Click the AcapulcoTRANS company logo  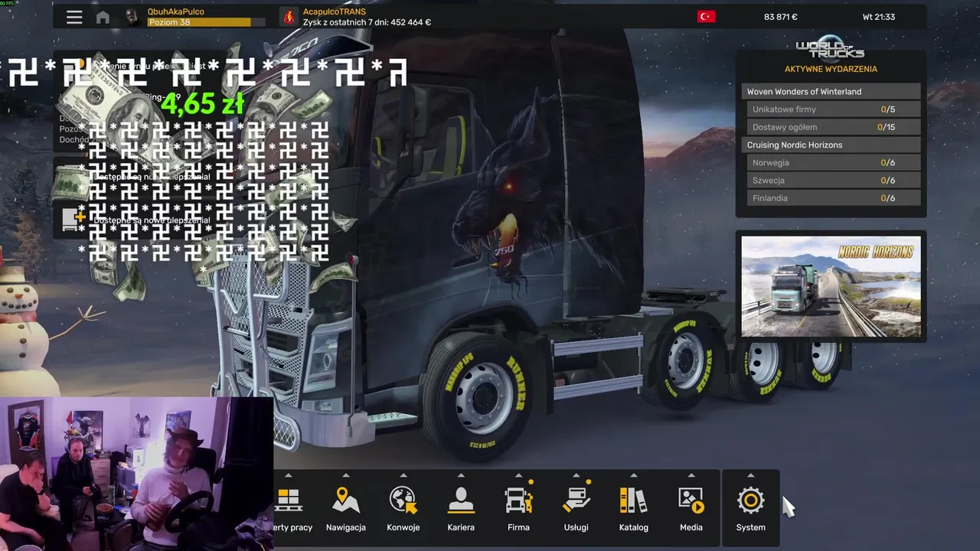pyautogui.click(x=289, y=17)
